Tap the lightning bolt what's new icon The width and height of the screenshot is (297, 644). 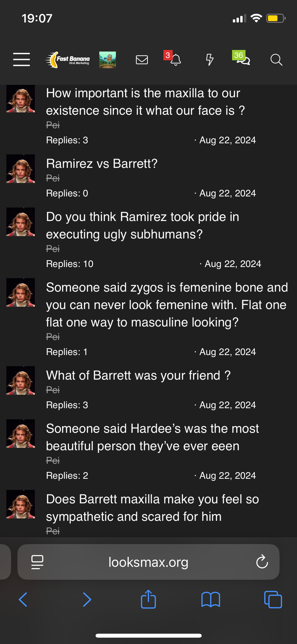pyautogui.click(x=210, y=60)
